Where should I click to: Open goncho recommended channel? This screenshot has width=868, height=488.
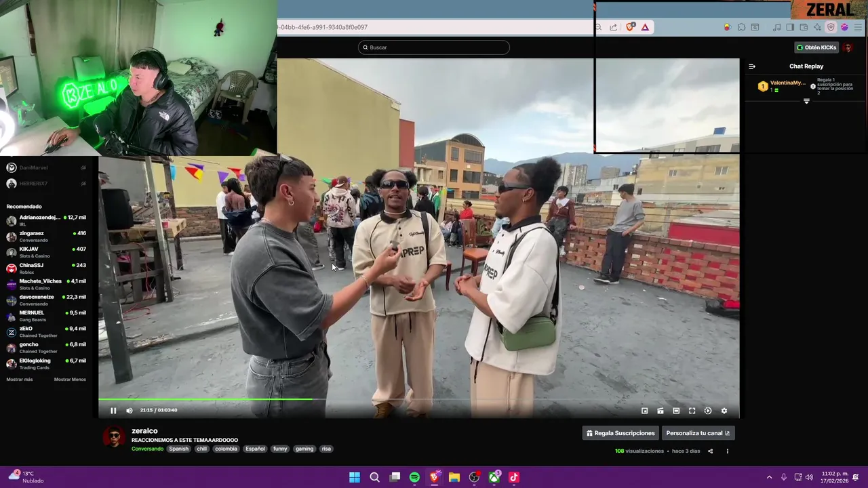pyautogui.click(x=46, y=348)
